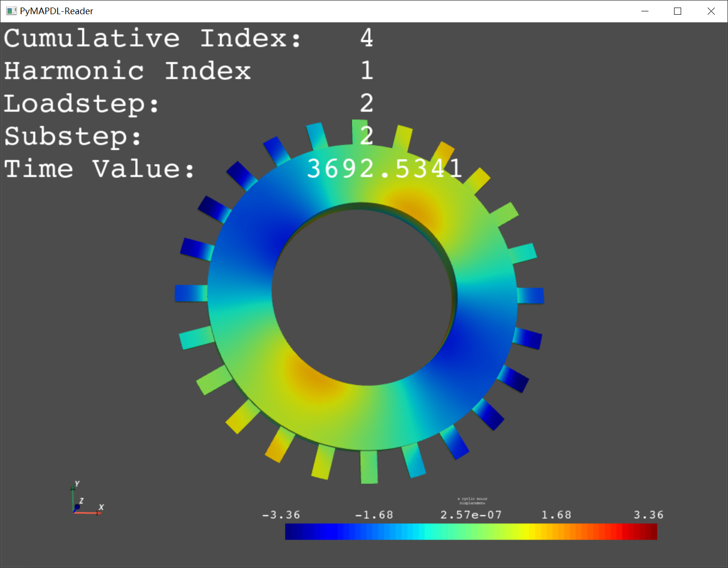Click the harmonic index value 1
Screen dimensions: 728x568
367,71
